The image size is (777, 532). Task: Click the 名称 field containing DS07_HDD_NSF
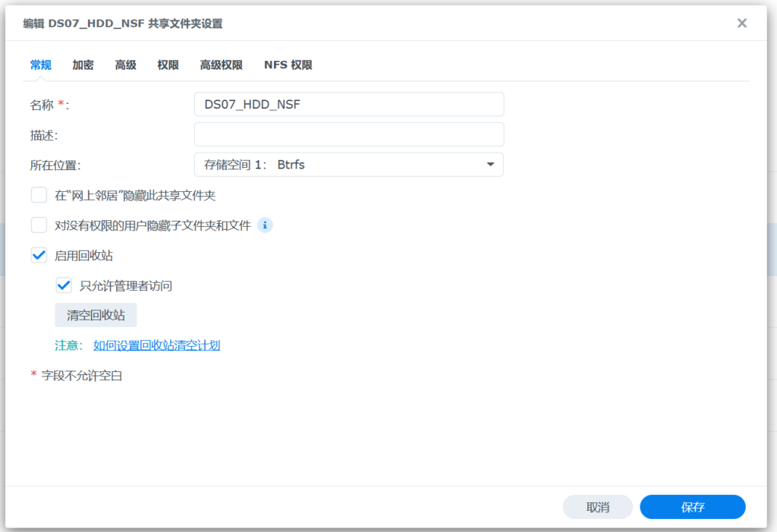(x=348, y=105)
